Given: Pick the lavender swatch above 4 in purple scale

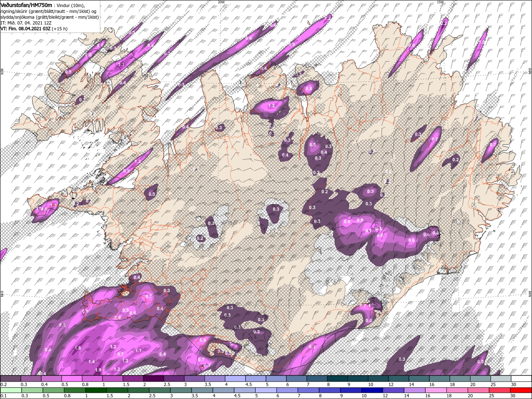Looking at the screenshot, I should point(235,379).
